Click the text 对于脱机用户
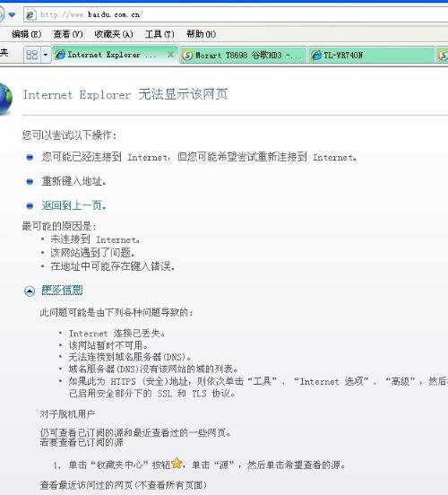 [67, 414]
